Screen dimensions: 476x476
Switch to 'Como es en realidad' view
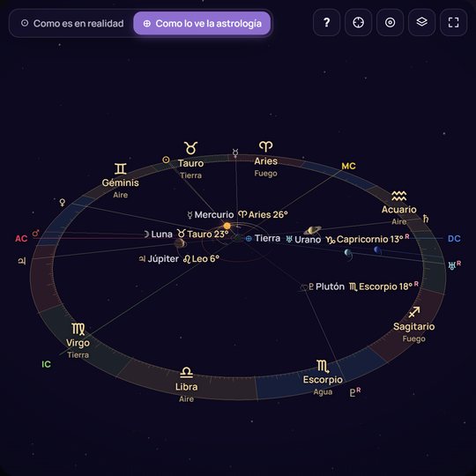tap(72, 24)
